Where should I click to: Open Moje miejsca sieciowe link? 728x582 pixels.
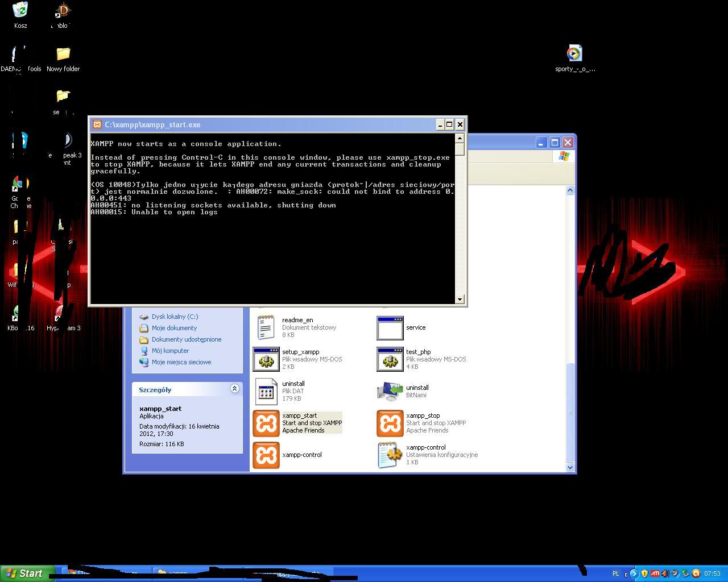(181, 362)
